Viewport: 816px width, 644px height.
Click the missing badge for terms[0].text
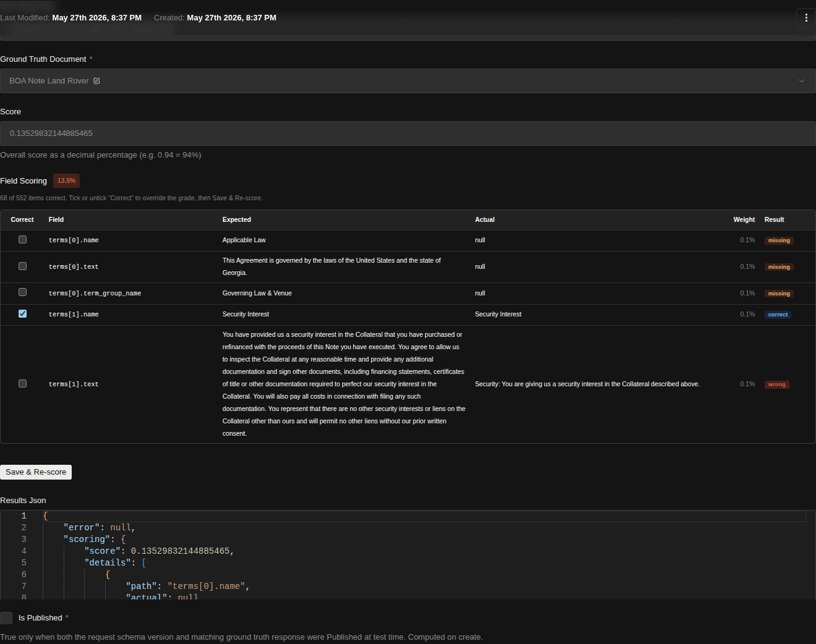tap(779, 267)
